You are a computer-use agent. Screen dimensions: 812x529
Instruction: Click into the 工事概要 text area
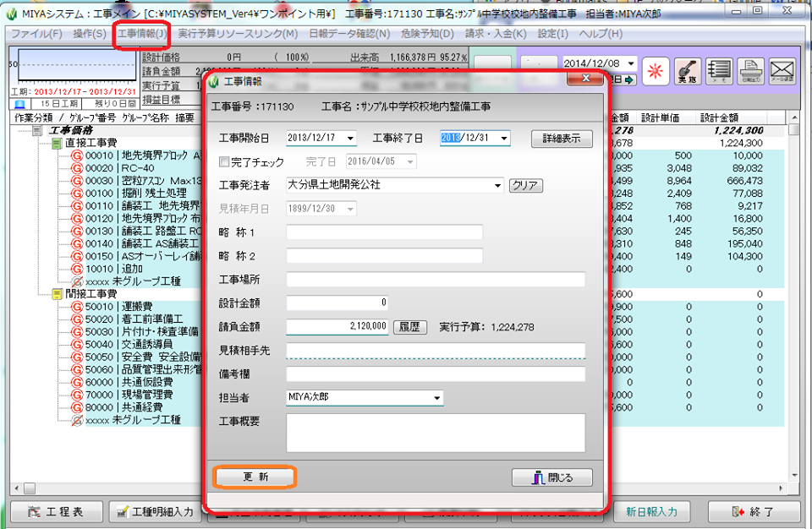click(436, 433)
